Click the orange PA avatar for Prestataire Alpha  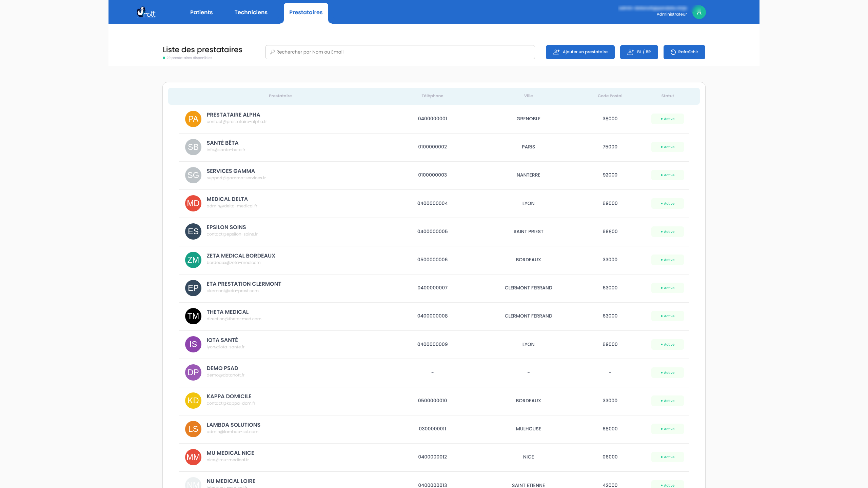point(193,119)
